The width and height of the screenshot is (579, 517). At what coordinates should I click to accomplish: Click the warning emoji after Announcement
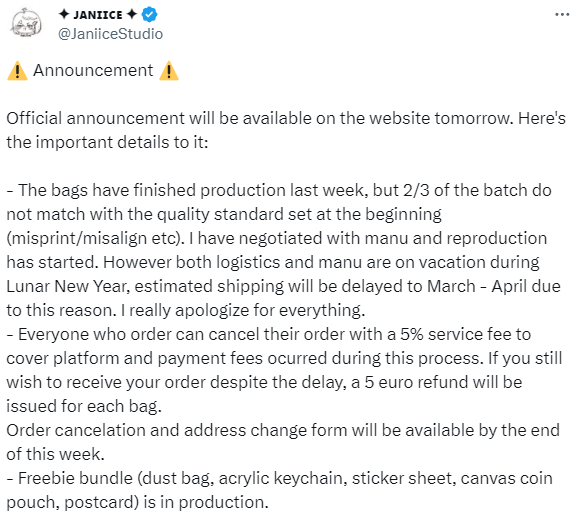(x=169, y=71)
